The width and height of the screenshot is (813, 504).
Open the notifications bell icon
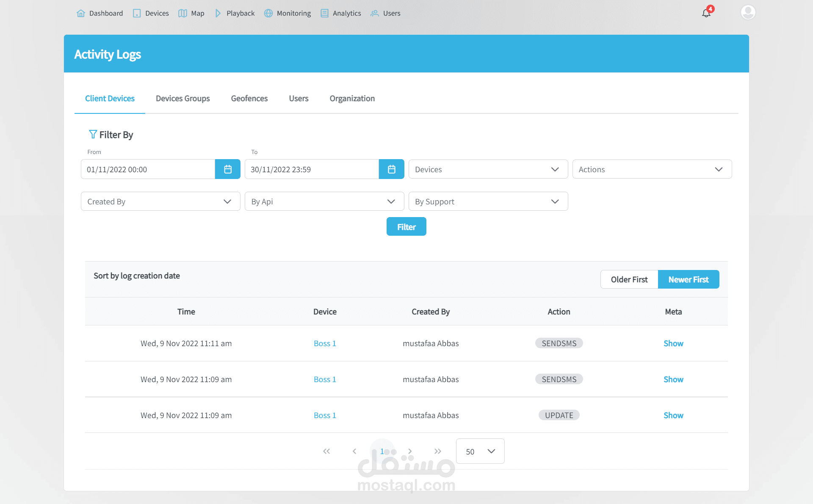click(706, 13)
